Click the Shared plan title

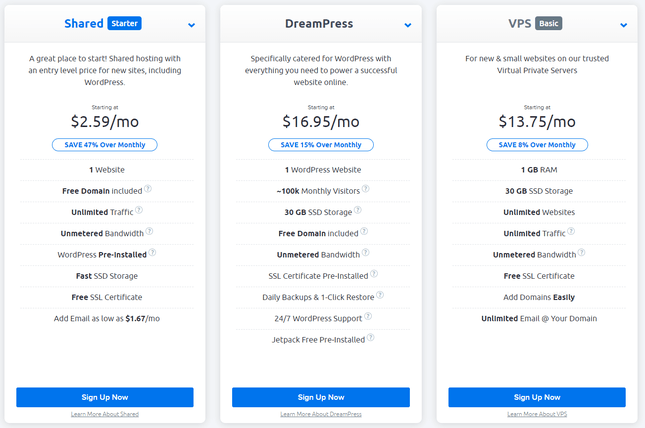coord(84,23)
